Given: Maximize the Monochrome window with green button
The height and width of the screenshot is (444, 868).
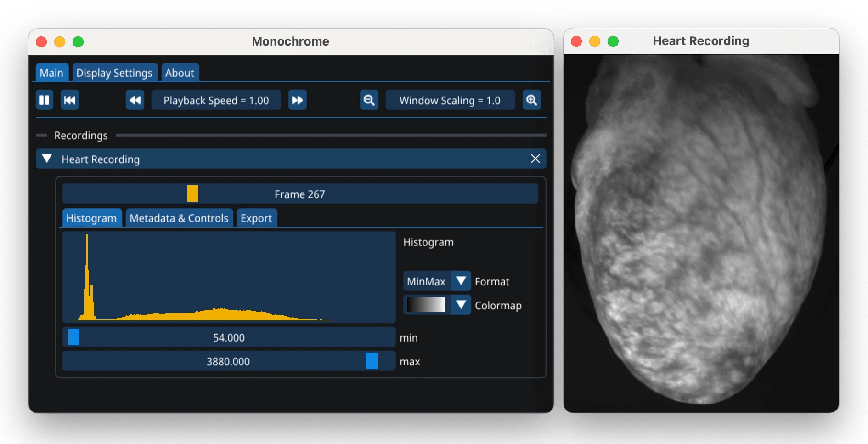Looking at the screenshot, I should click(78, 42).
